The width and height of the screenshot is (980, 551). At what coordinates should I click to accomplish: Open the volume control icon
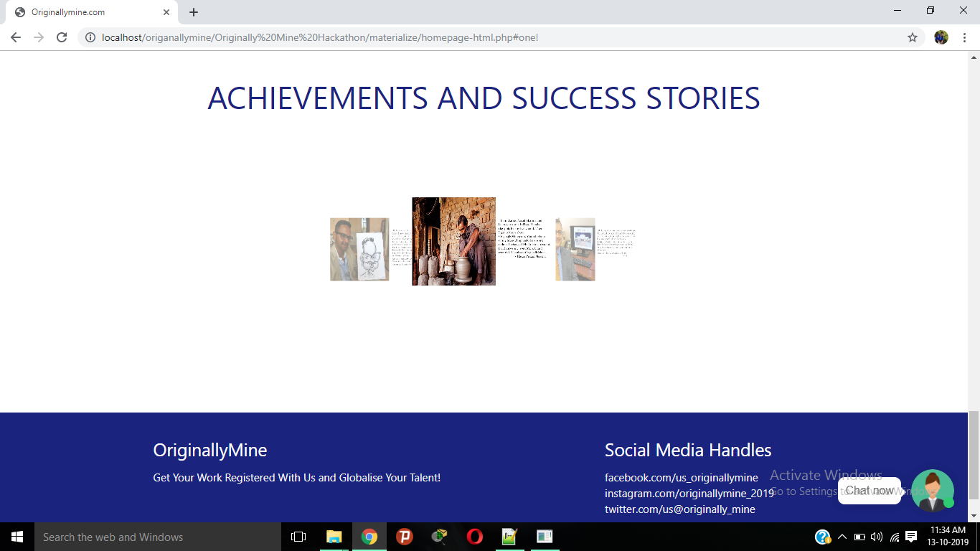877,537
